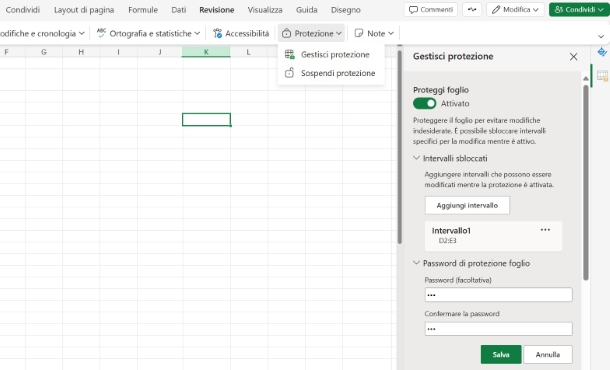Click the task pane vertical scrollbar
The width and height of the screenshot is (610, 370).
click(586, 182)
